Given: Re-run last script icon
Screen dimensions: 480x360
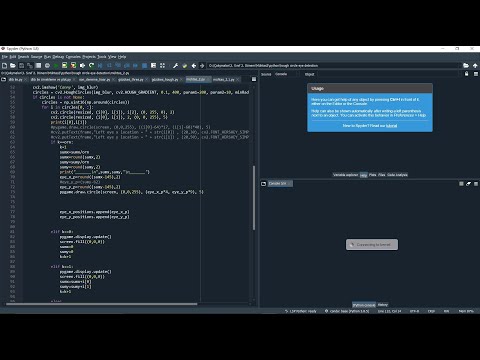Looking at the screenshot, I should [91, 66].
